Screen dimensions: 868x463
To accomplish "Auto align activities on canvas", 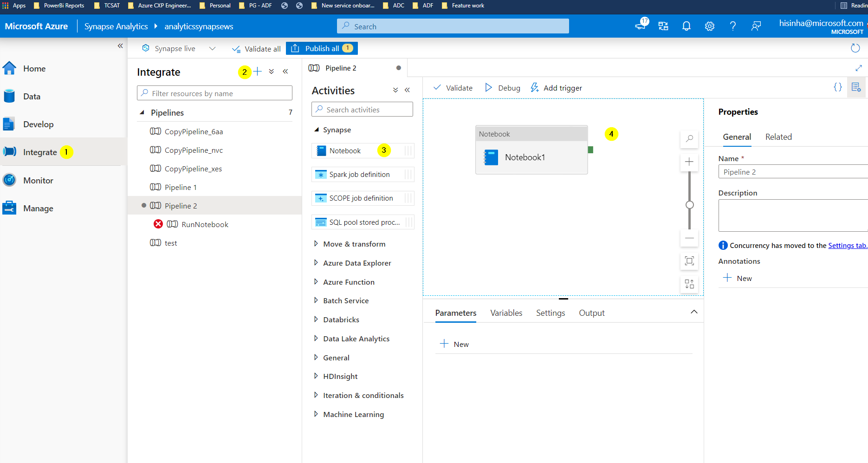I will pos(689,284).
